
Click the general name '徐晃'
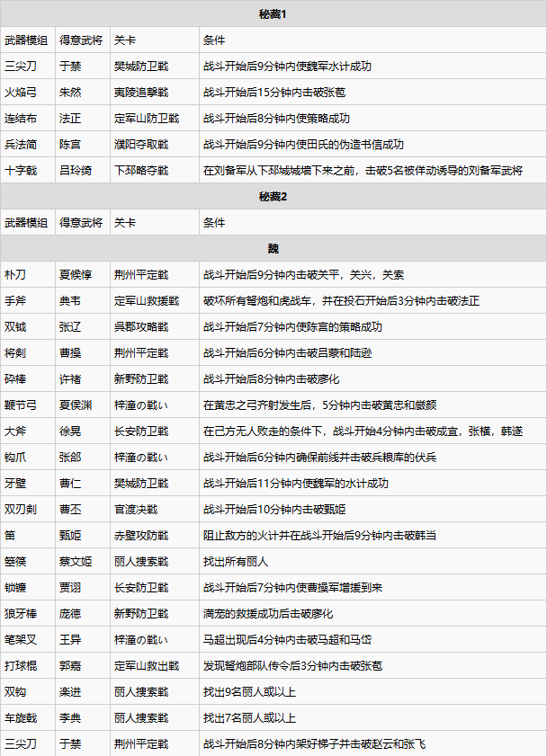tap(70, 431)
